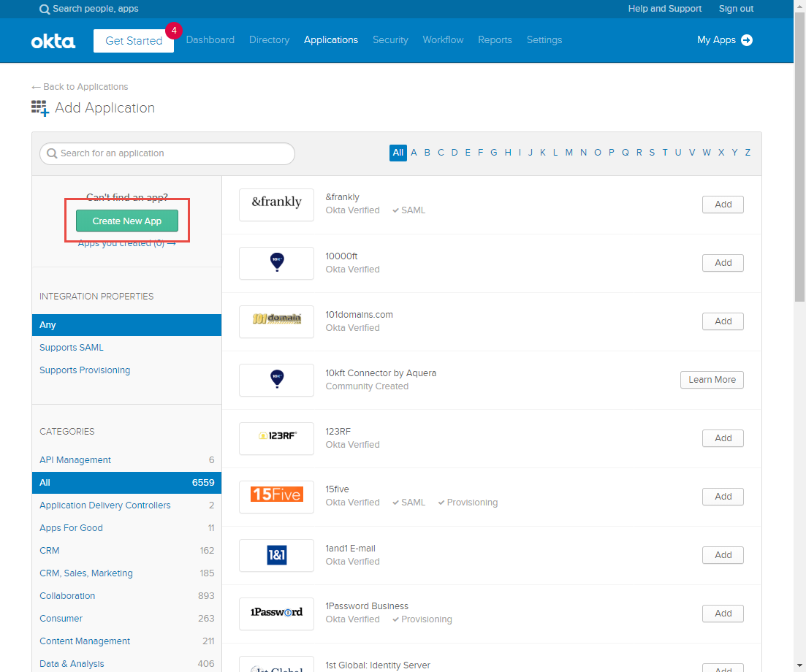806x672 pixels.
Task: Click the Okta logo in the navigation bar
Action: (53, 41)
